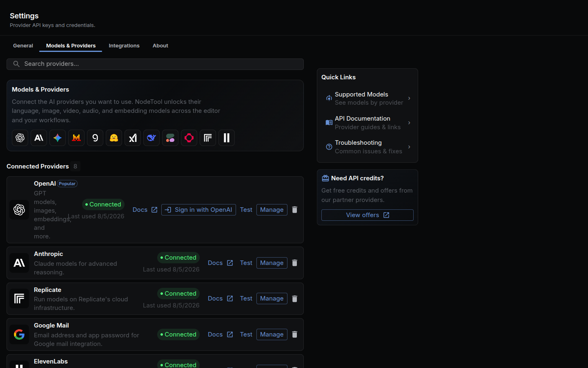The width and height of the screenshot is (588, 368).
Task: Click the Popular tag next to OpenAI
Action: 67,184
